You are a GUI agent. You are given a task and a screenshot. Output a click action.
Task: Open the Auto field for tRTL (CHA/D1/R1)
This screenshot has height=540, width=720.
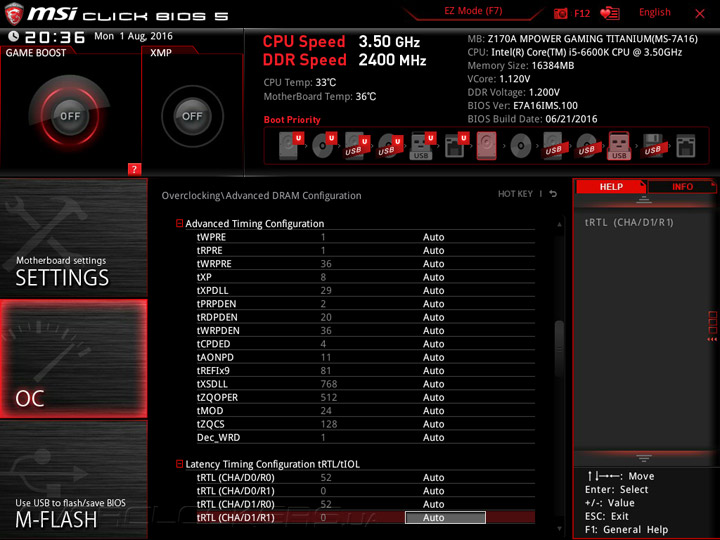coord(445,518)
